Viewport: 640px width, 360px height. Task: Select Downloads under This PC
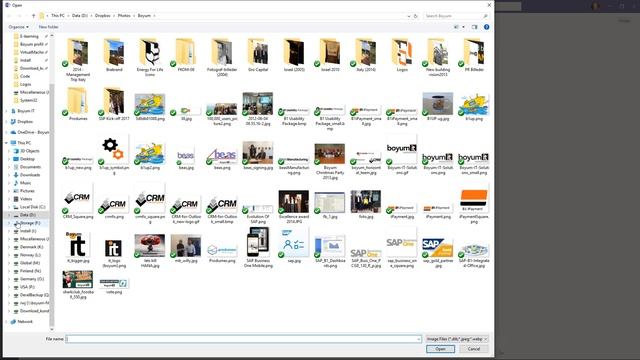[30, 175]
